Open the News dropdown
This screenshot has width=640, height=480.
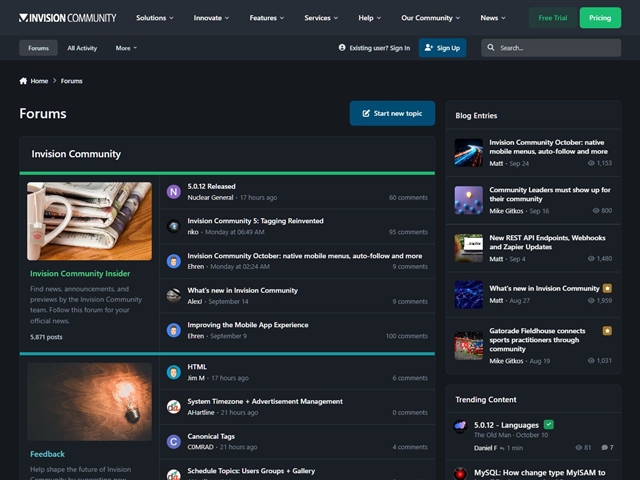[493, 18]
